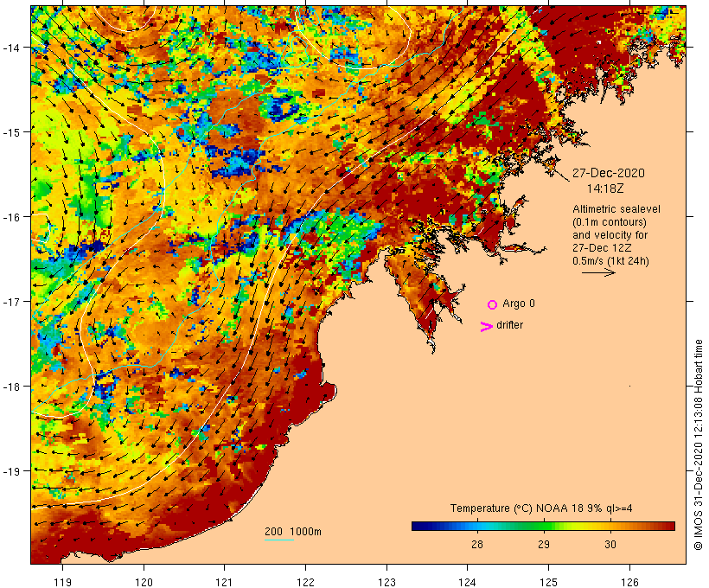Screen dimensions: 709x588
Task: Click the '27-Dec 12Z' text
Action: pyautogui.click(x=603, y=248)
